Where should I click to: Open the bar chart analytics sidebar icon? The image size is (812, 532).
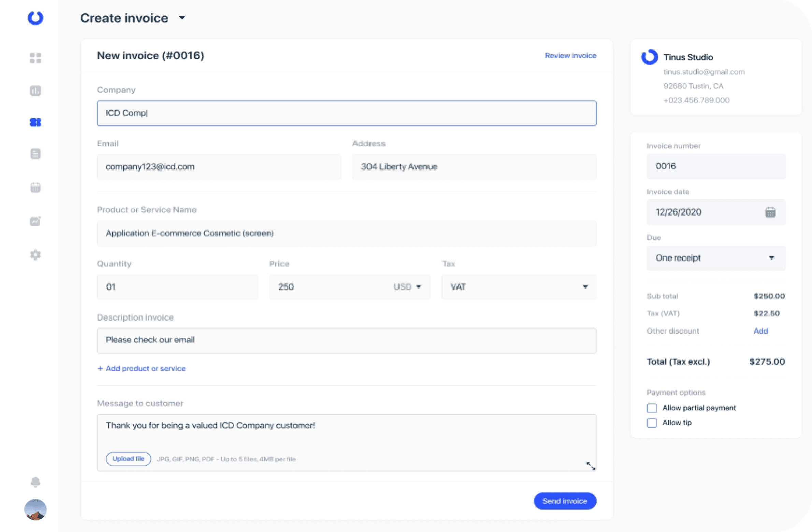35,91
